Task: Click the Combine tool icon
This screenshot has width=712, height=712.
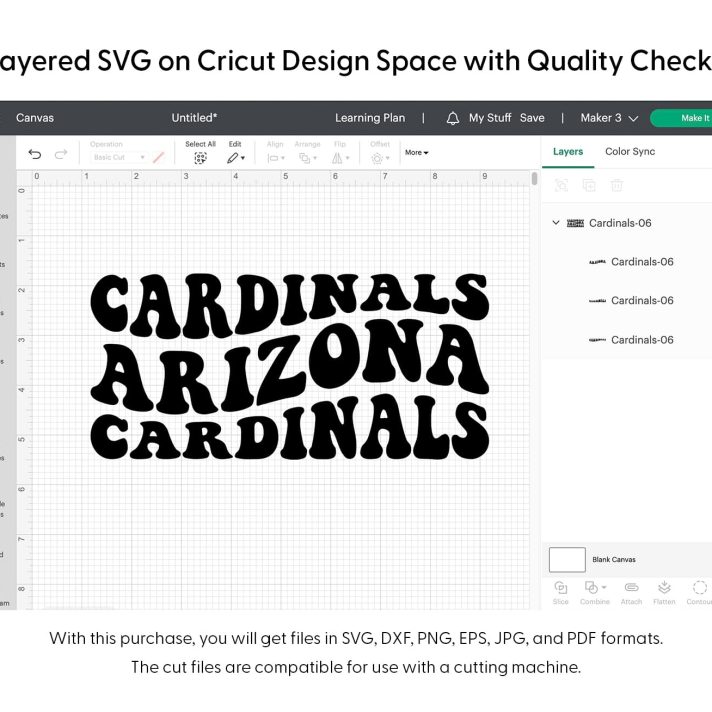Action: point(591,588)
